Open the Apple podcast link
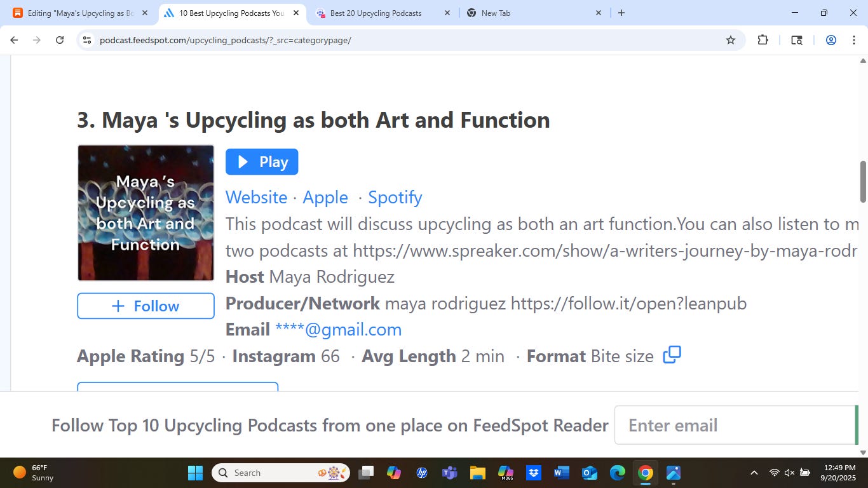The width and height of the screenshot is (868, 488). click(325, 197)
